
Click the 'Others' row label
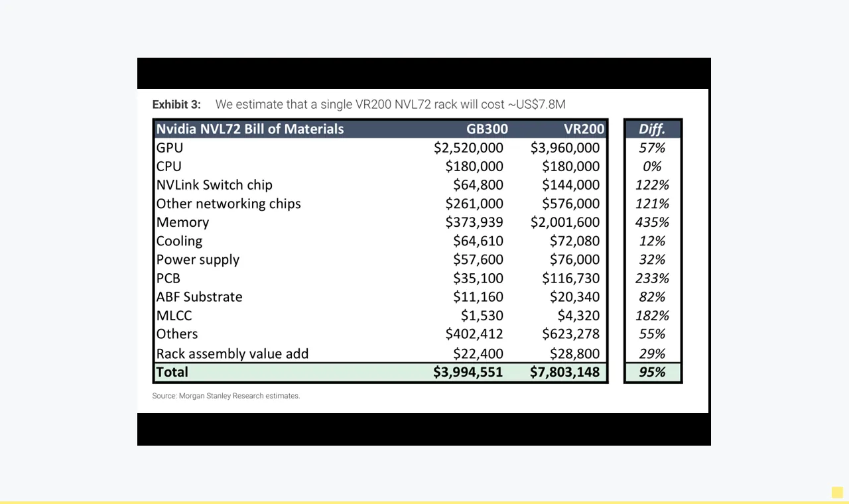pos(177,334)
